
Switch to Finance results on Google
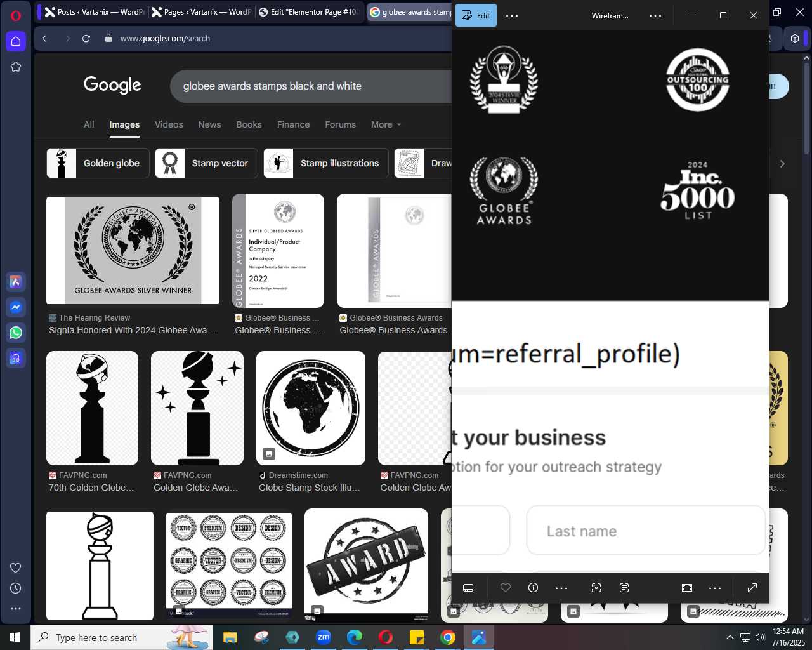(293, 124)
